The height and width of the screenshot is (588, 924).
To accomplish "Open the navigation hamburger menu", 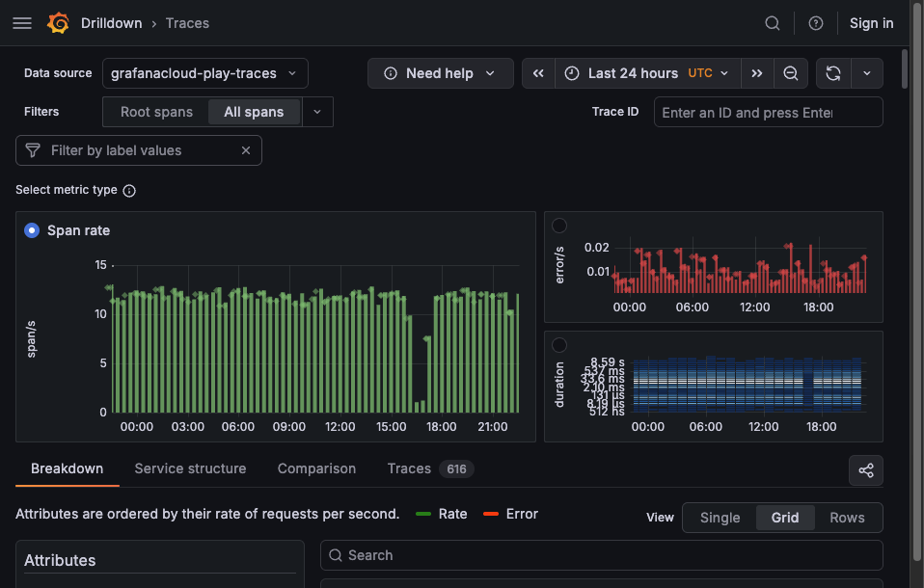I will pyautogui.click(x=21, y=23).
